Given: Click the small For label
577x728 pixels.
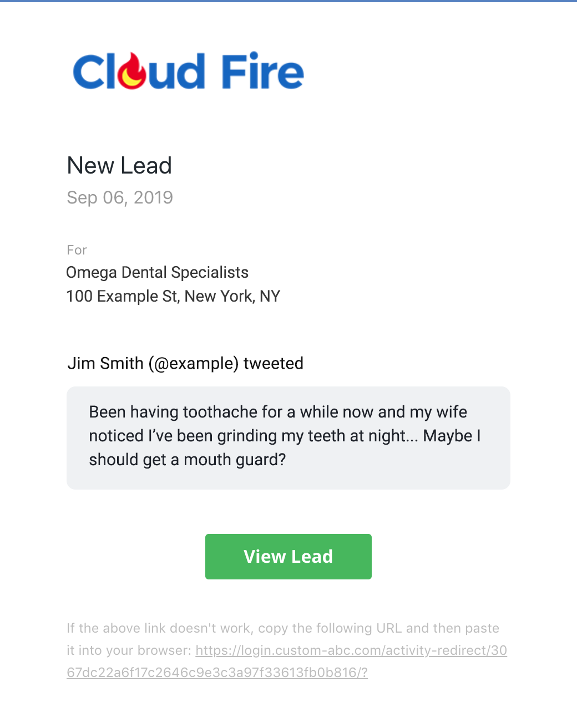Looking at the screenshot, I should click(x=77, y=250).
